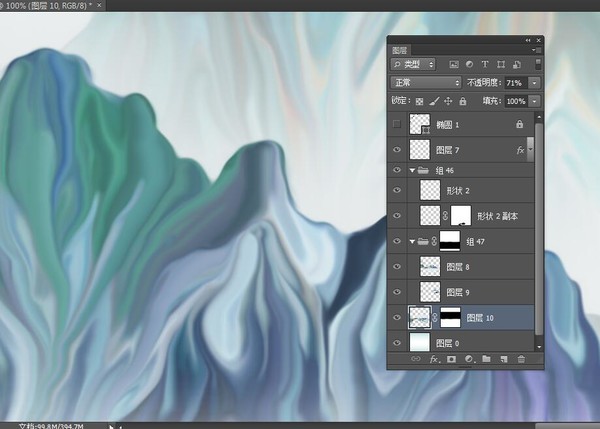Close the document tab
Viewport: 600px width, 429px height.
(99, 5)
